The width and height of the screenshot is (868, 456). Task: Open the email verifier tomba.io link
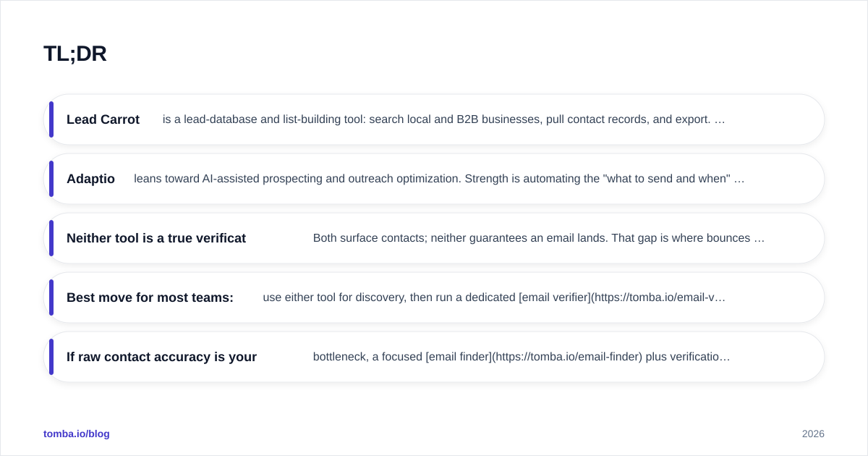622,297
